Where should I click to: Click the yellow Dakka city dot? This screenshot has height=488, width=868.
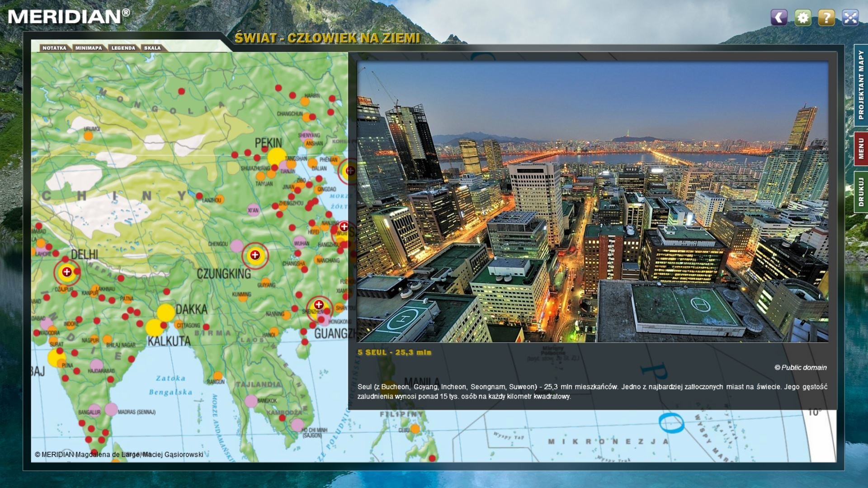click(166, 313)
